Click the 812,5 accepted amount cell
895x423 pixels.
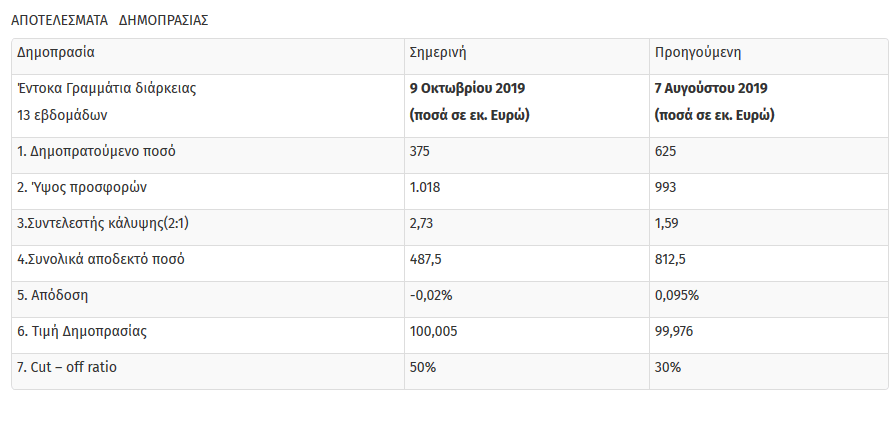pyautogui.click(x=671, y=259)
